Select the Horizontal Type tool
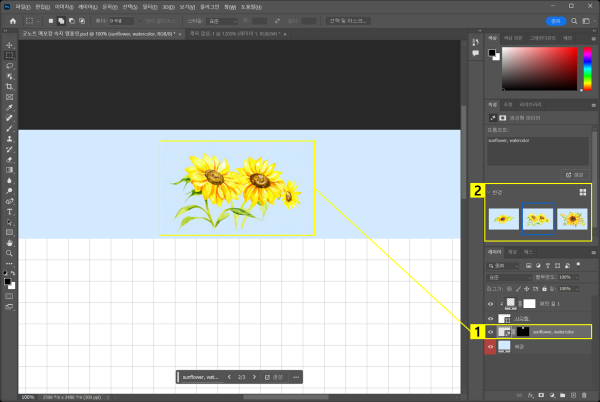 point(8,210)
